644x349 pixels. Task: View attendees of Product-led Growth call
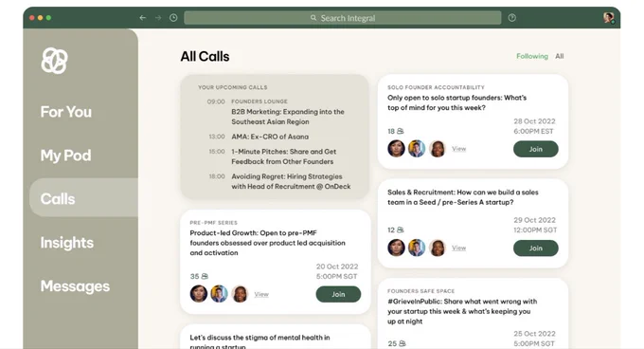pyautogui.click(x=261, y=294)
